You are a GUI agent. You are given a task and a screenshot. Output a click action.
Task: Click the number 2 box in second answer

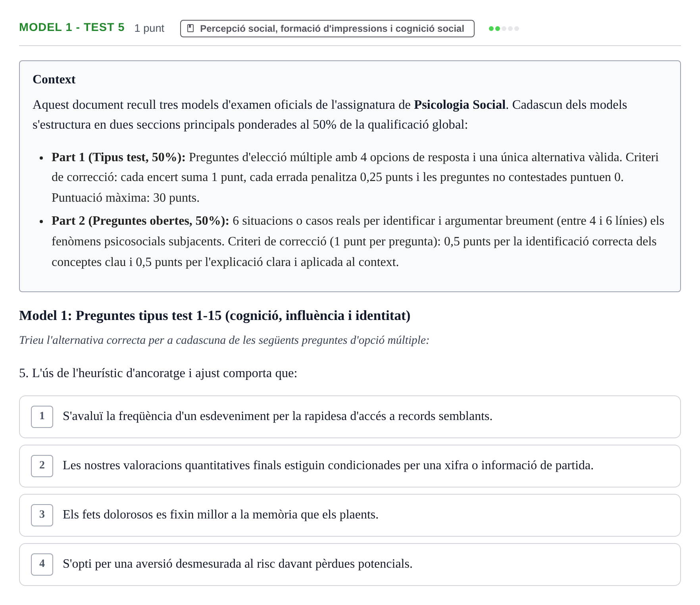[x=42, y=466]
